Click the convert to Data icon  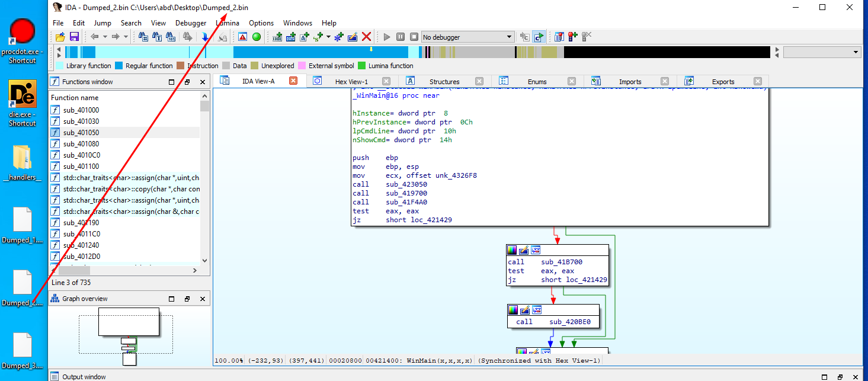[x=291, y=37]
